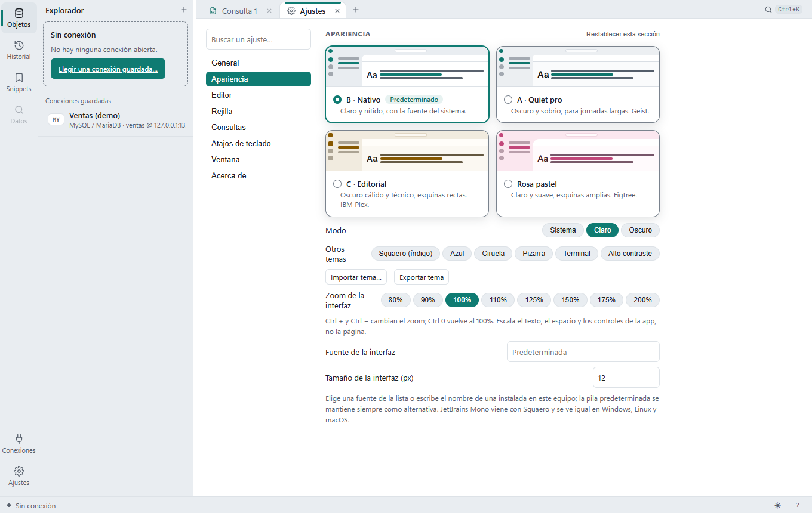The width and height of the screenshot is (812, 513).
Task: Open the Atajos de teclado section
Action: click(x=259, y=143)
